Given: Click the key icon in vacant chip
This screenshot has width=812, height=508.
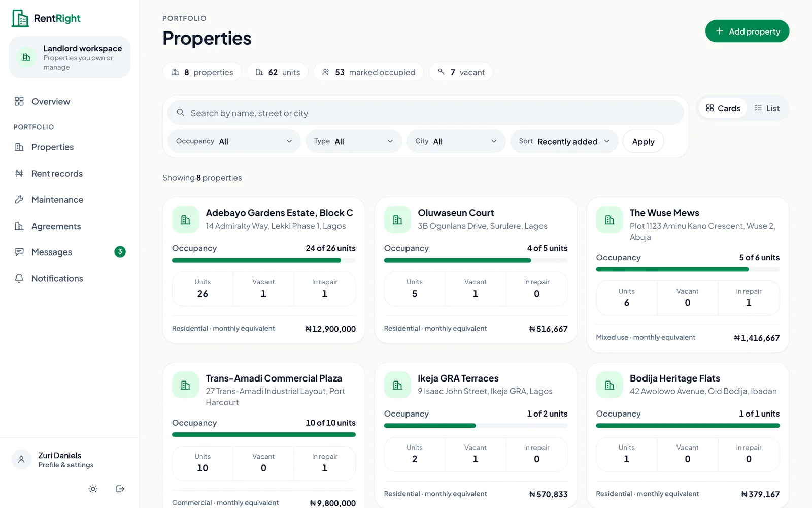Looking at the screenshot, I should (x=442, y=72).
